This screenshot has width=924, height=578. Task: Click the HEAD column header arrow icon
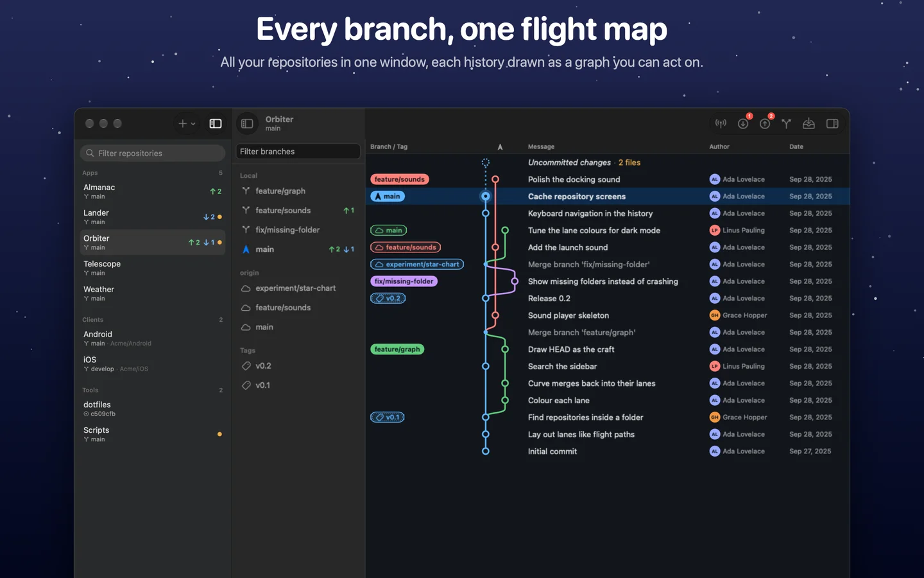500,147
